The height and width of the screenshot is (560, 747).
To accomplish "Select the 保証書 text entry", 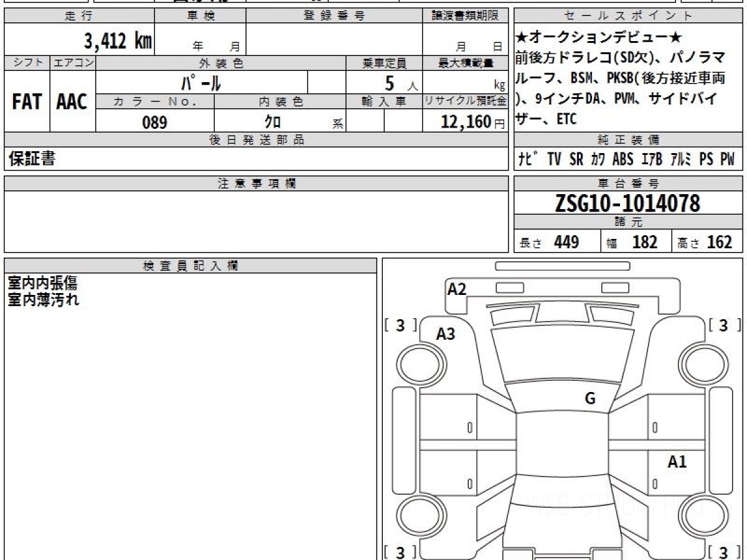I will tap(32, 159).
